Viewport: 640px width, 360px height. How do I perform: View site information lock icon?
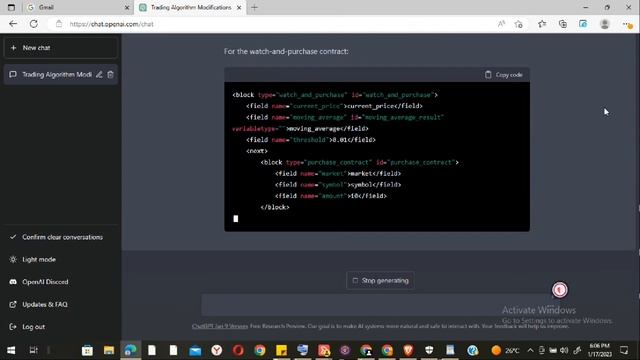(x=59, y=24)
